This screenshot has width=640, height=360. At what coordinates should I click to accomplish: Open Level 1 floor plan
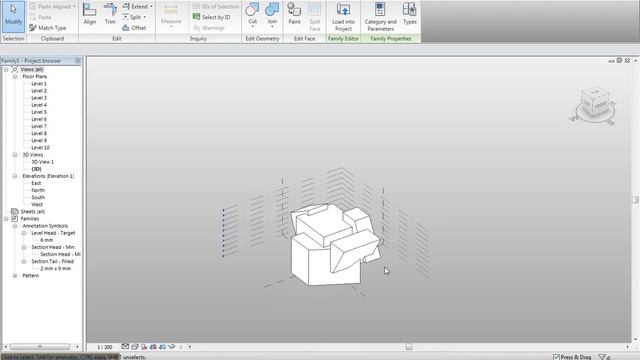coord(39,84)
